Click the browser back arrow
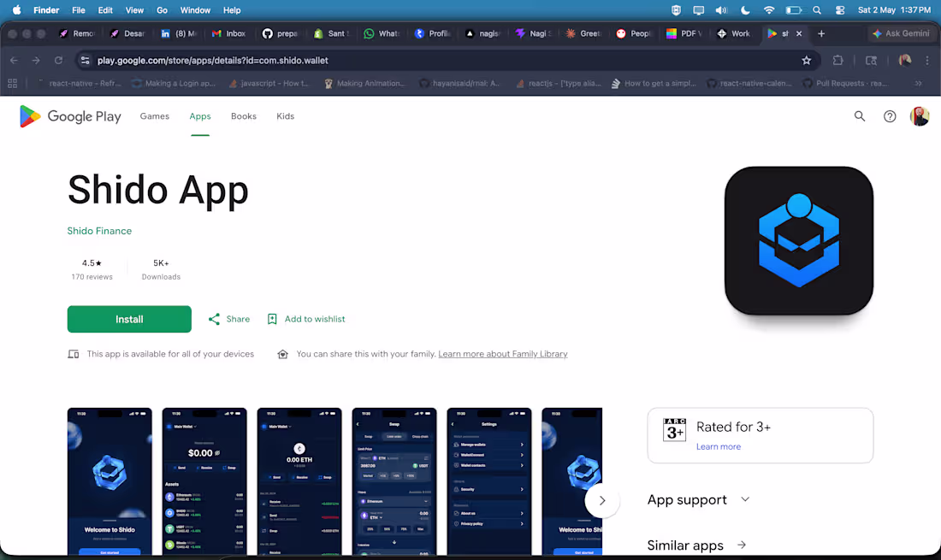The height and width of the screenshot is (560, 941). 14,60
